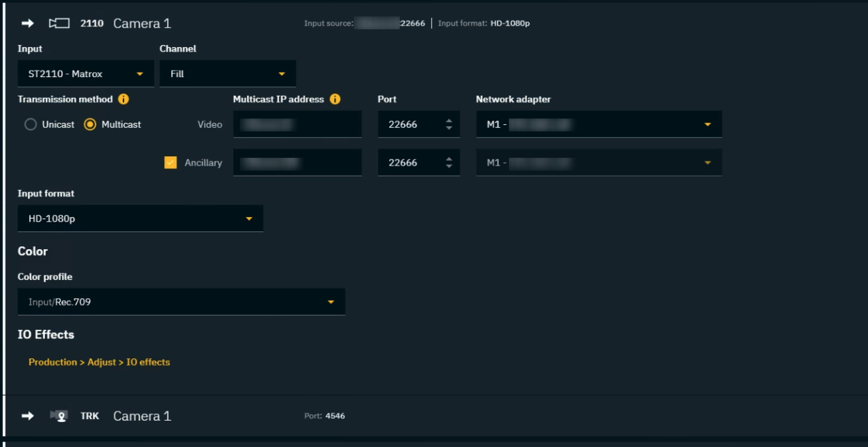
Task: Expand the TRK Camera 1 arrow
Action: (x=27, y=416)
